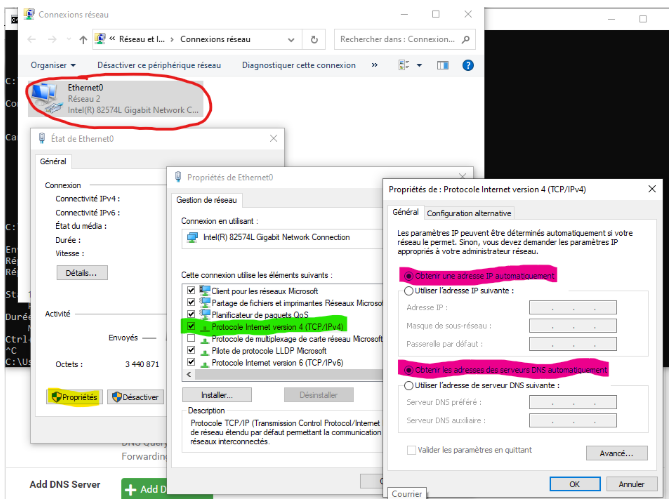
Task: Open the view options dropdown arrow
Action: point(420,65)
